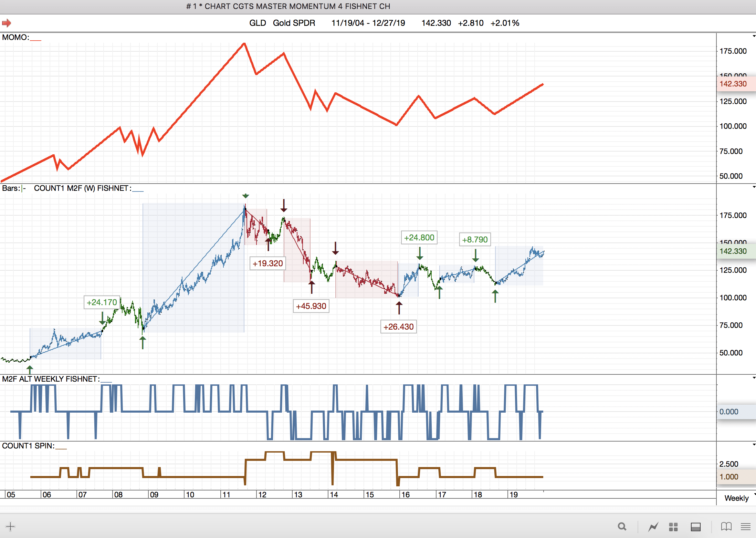Screen dimensions: 756x538
Task: Click the +45.930 trade profit label
Action: 311,306
